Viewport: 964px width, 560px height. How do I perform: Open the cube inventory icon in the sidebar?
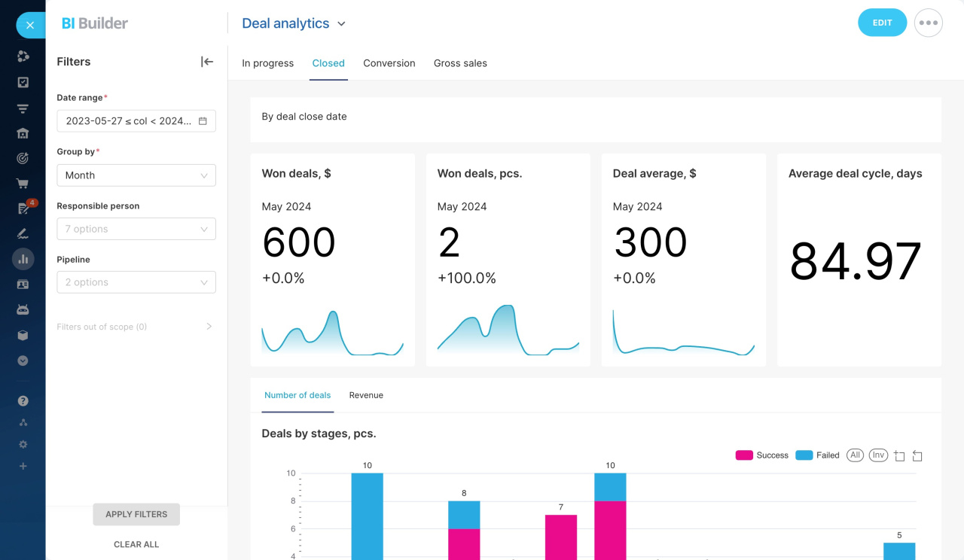click(23, 336)
